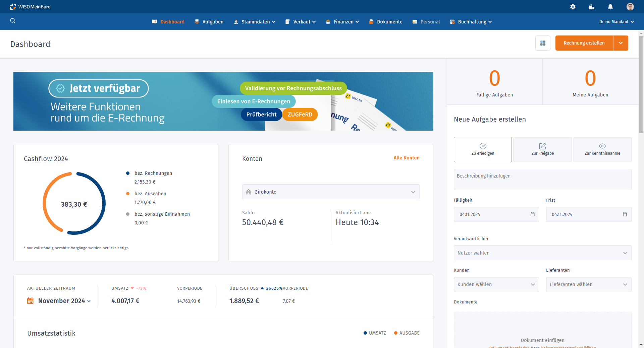The width and height of the screenshot is (644, 348).
Task: Click the Stammdaten person icon
Action: 236,22
